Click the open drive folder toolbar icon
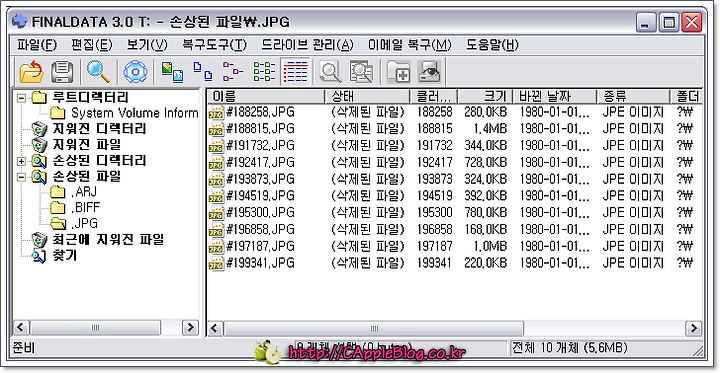The image size is (720, 373). tap(32, 72)
